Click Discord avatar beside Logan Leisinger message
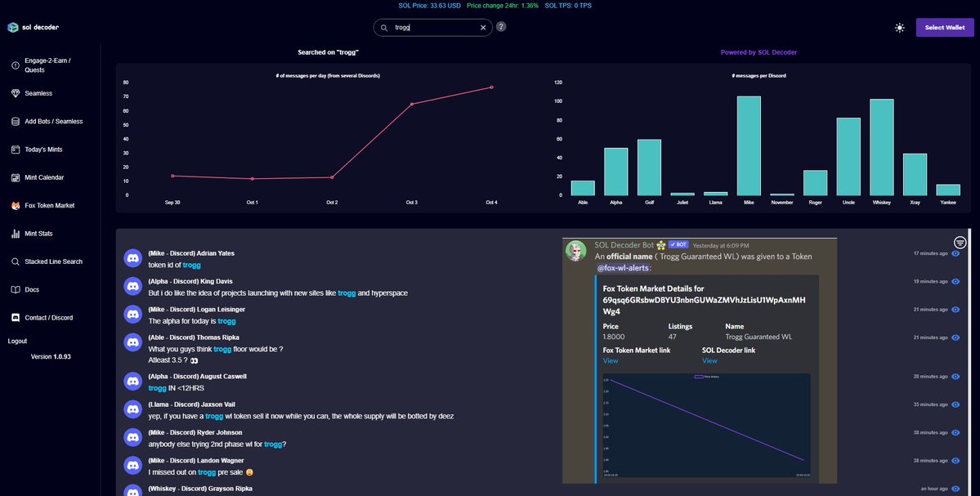The height and width of the screenshot is (496, 980). pyautogui.click(x=132, y=315)
